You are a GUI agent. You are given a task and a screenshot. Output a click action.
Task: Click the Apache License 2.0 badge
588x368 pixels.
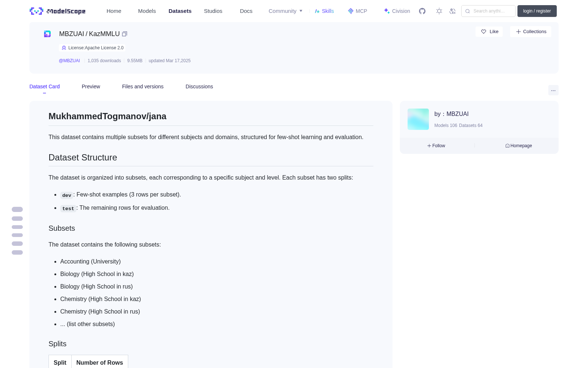coord(92,48)
